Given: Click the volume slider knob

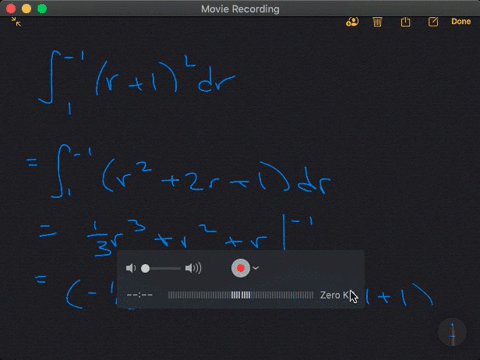Looking at the screenshot, I should 145,268.
